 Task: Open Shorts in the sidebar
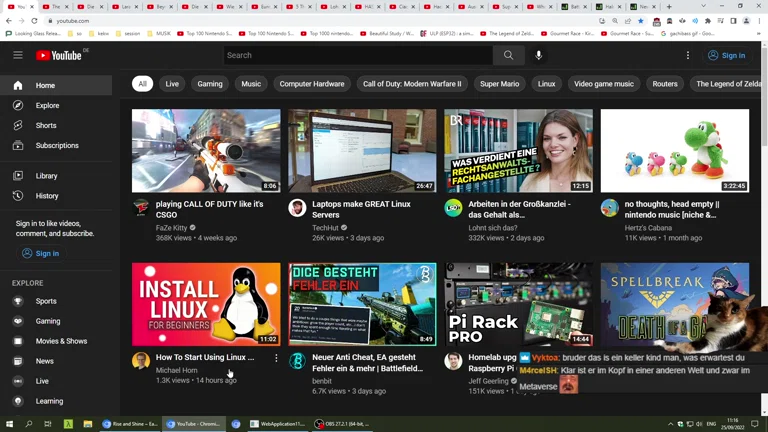(x=46, y=125)
